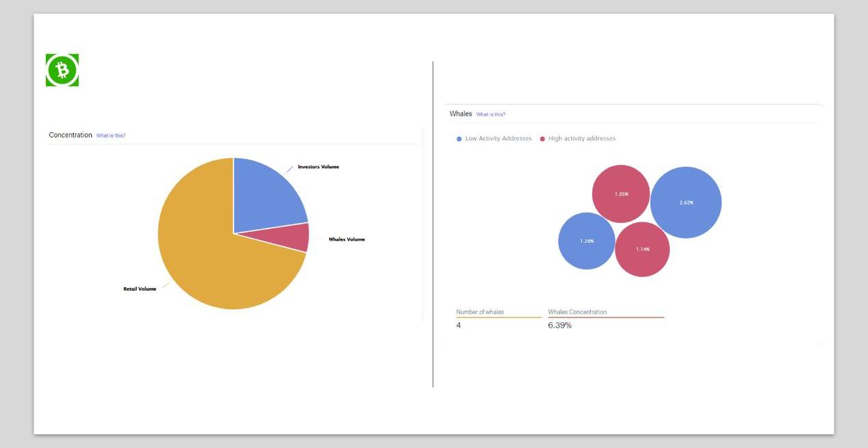868x448 pixels.
Task: Select the 1.14% red whale bubble
Action: point(642,249)
